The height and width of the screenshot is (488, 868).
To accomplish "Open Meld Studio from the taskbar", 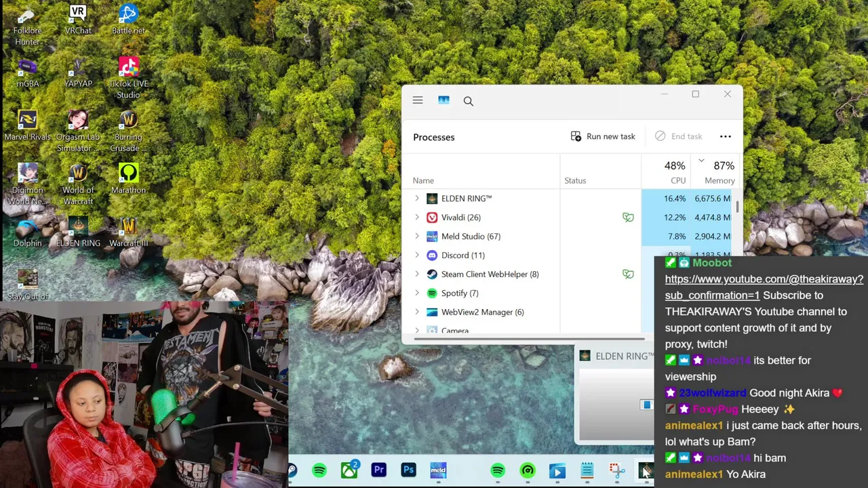I will coord(438,470).
